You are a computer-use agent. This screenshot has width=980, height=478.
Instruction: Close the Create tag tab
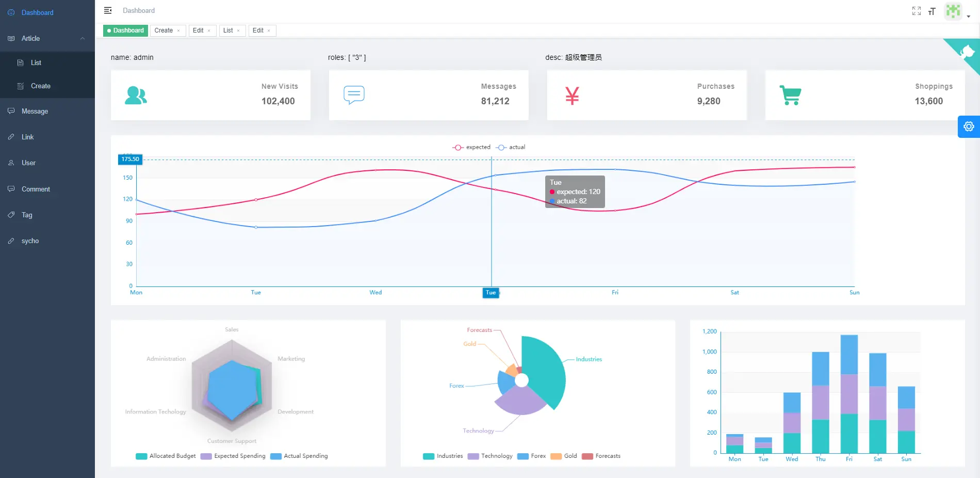[x=179, y=31]
